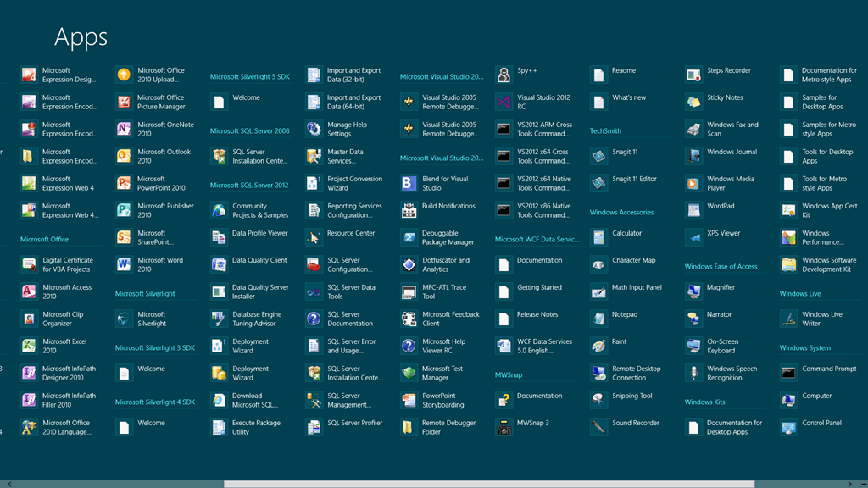Open MWSnap 3 camera icon
868x488 pixels.
504,427
